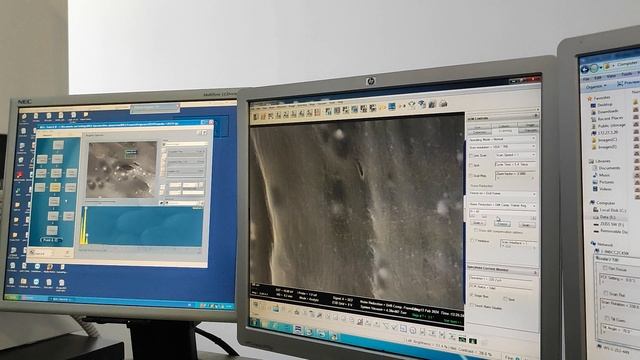
Task: Click EDS spectrum graph on left monitor
Action: pyautogui.click(x=142, y=226)
